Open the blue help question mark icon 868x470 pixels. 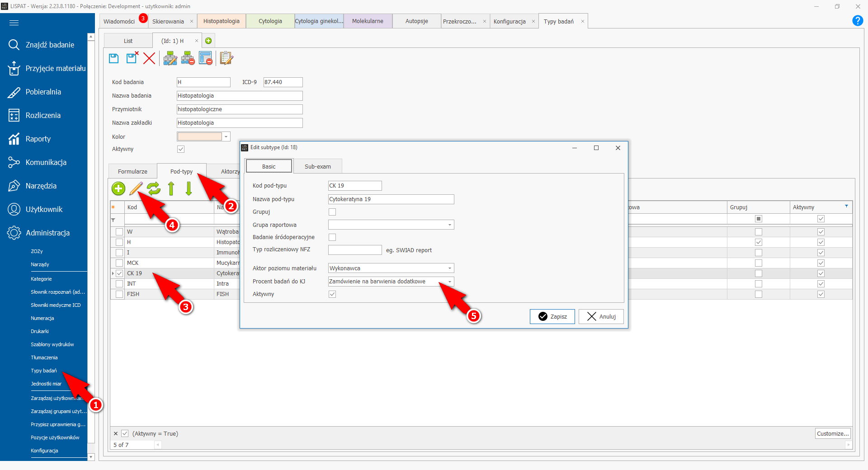857,21
